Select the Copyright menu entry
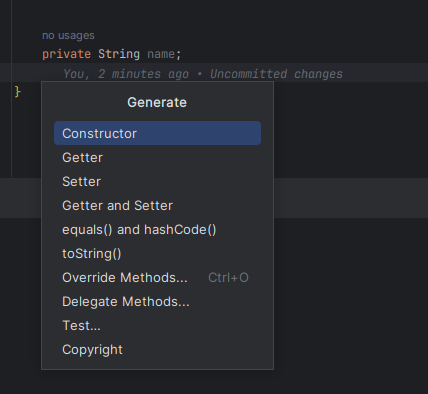This screenshot has width=428, height=394. [x=157, y=349]
